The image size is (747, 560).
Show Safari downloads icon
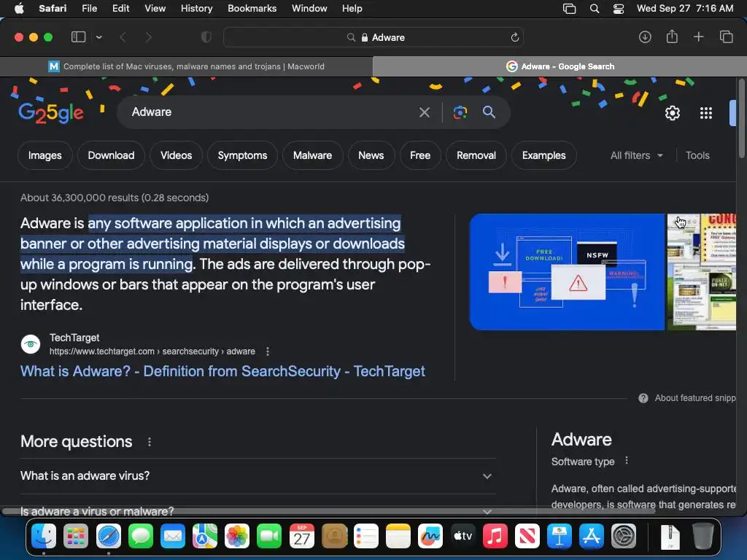[645, 37]
